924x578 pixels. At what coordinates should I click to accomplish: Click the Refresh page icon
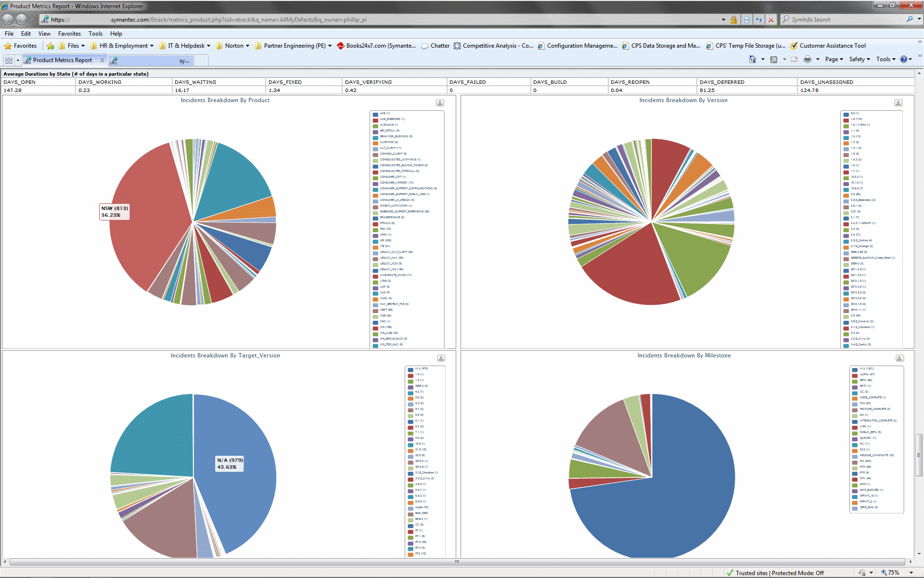[x=759, y=20]
